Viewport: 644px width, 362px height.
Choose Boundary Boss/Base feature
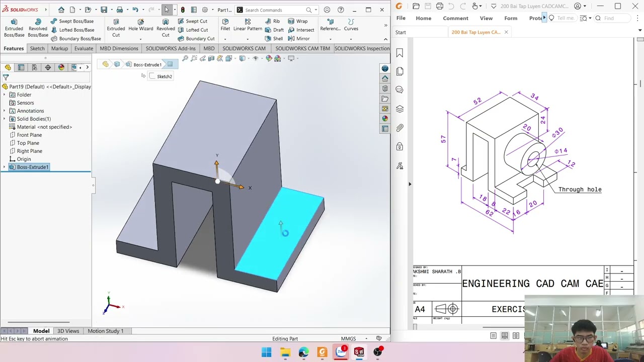pos(75,39)
